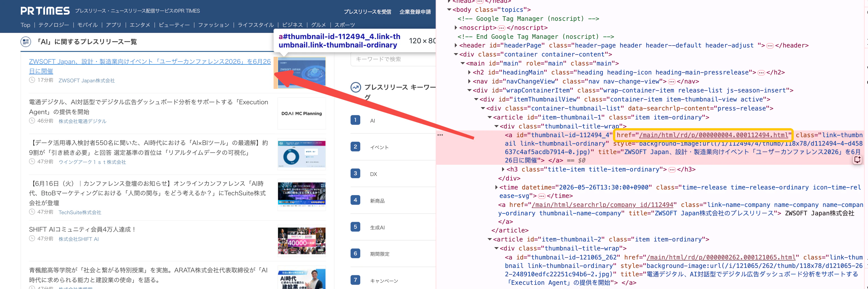Open the ビューティー category
This screenshot has width=868, height=289.
(x=174, y=25)
